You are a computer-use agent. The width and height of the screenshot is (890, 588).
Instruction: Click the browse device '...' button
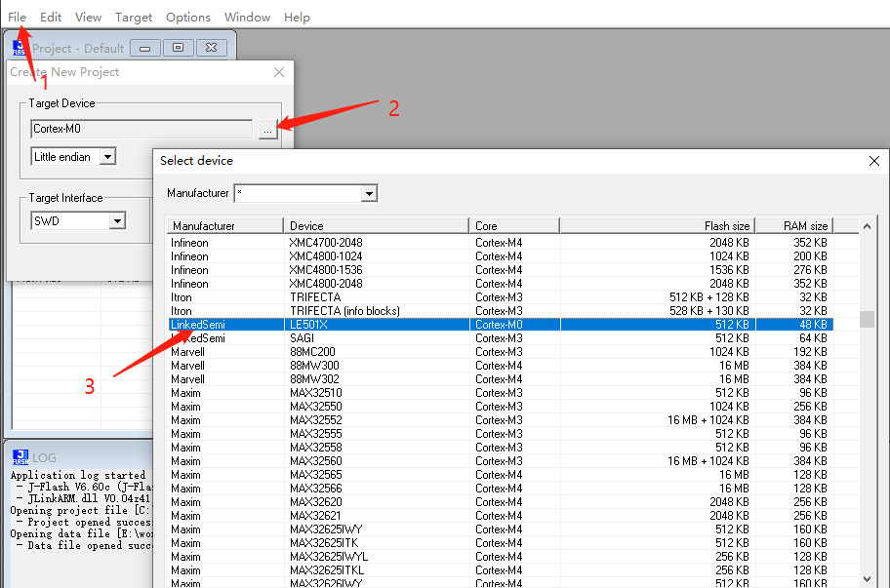click(x=268, y=130)
